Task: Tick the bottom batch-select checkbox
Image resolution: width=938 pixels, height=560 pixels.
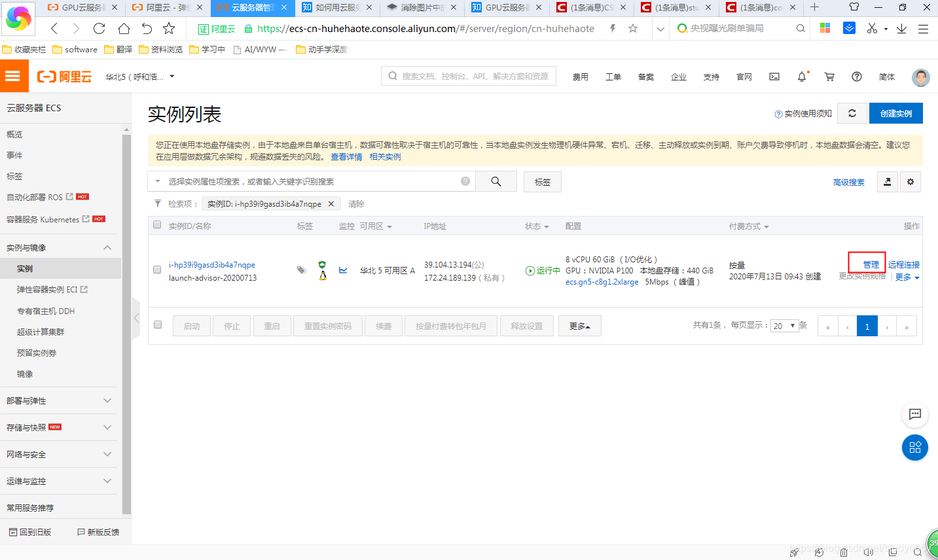Action: [158, 324]
